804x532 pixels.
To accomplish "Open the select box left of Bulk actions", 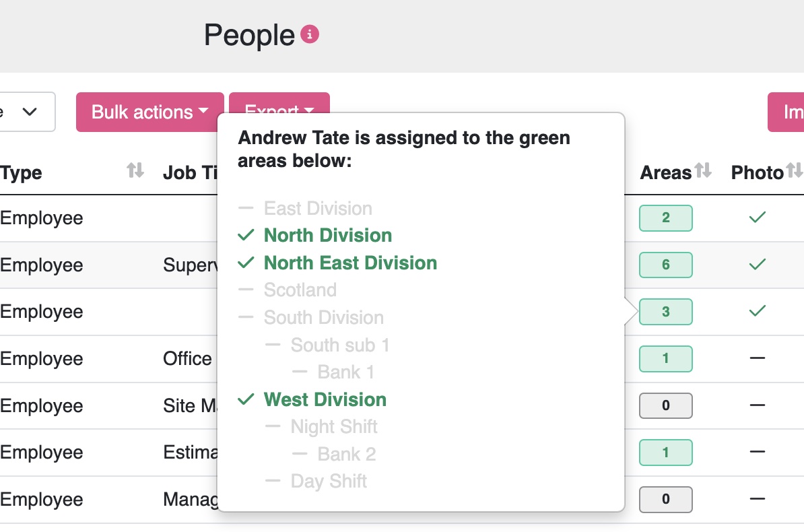I will click(x=27, y=112).
